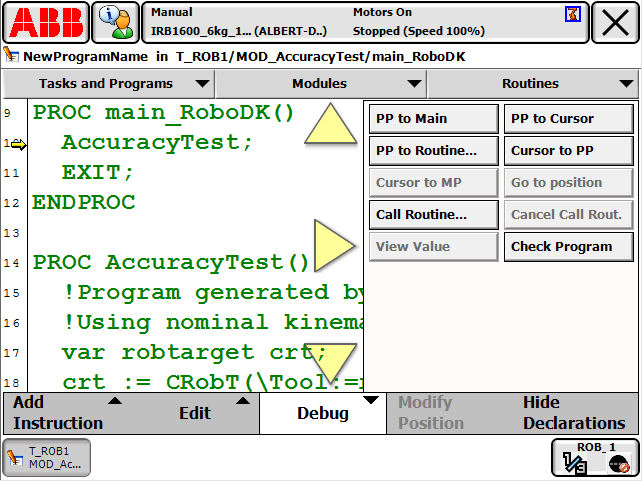Open the ROB_1 quickset menu button
This screenshot has width=642, height=482.
595,457
